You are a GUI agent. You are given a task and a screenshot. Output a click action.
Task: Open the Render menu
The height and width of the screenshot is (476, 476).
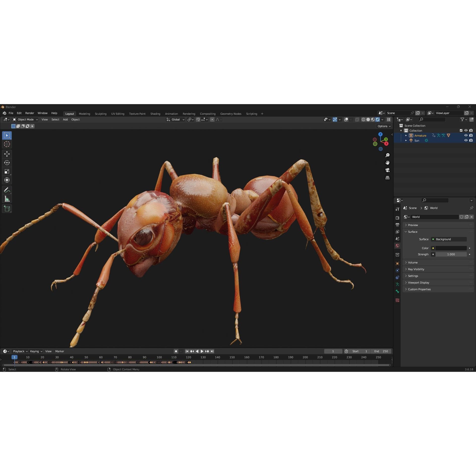30,113
